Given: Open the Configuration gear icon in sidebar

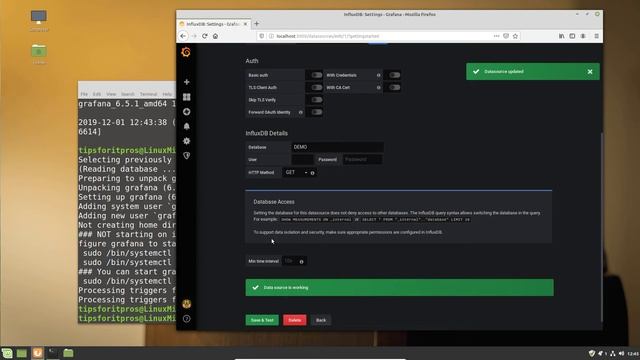Looking at the screenshot, I should pos(187,141).
